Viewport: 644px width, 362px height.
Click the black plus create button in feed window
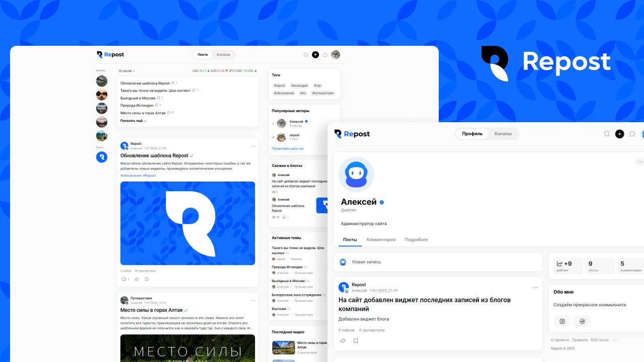click(315, 55)
